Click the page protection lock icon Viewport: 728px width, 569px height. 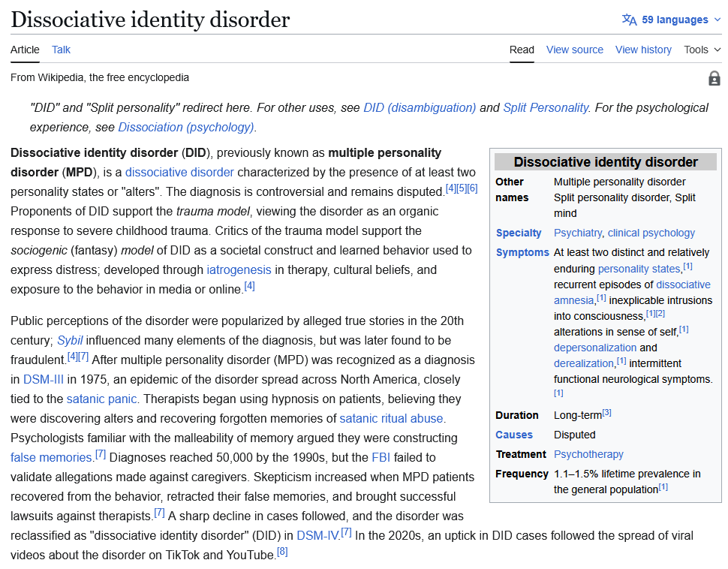[714, 79]
